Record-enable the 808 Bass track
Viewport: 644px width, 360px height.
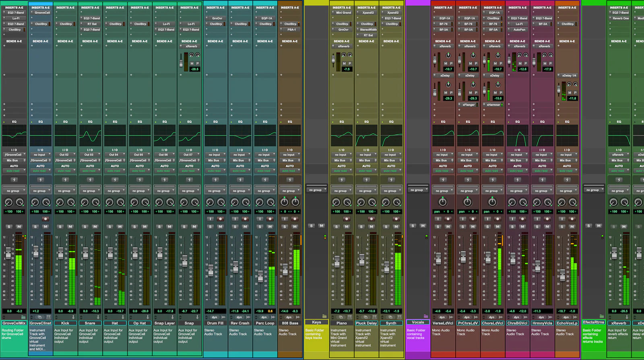point(295,219)
